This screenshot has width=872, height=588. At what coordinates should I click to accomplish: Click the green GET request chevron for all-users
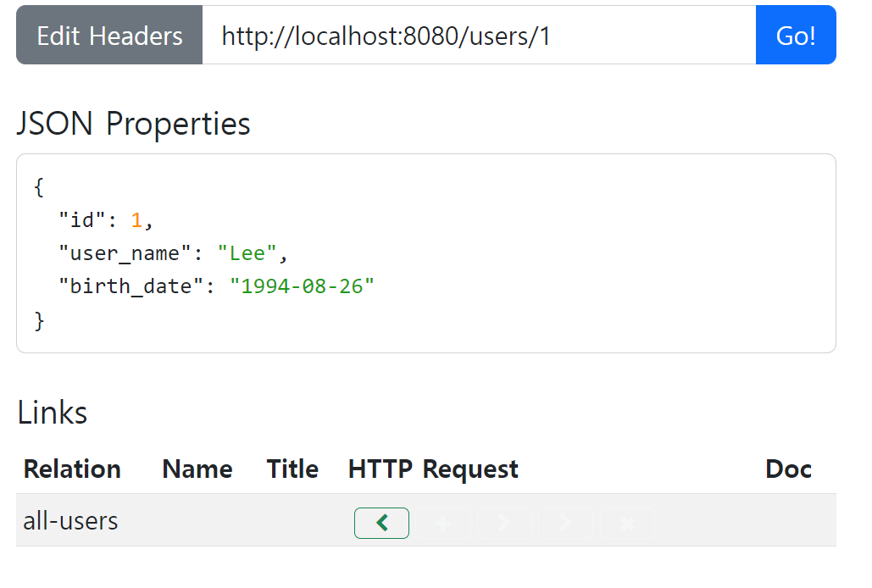[381, 524]
